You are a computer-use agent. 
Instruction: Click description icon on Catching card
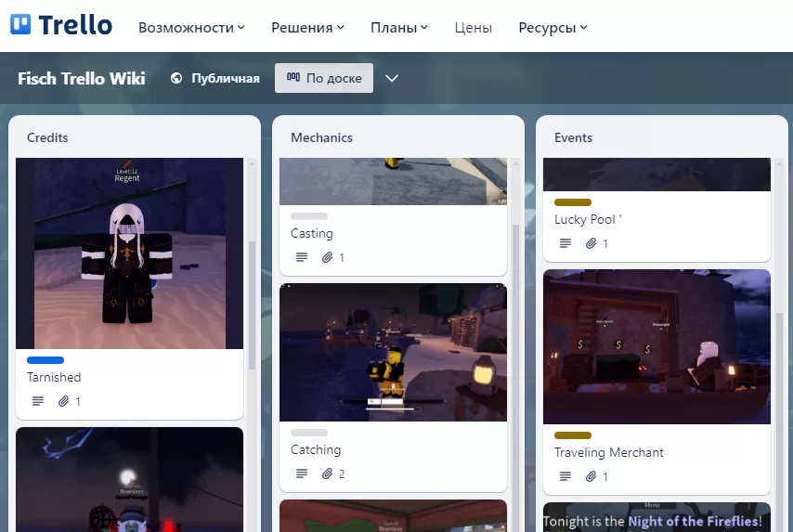coord(302,474)
